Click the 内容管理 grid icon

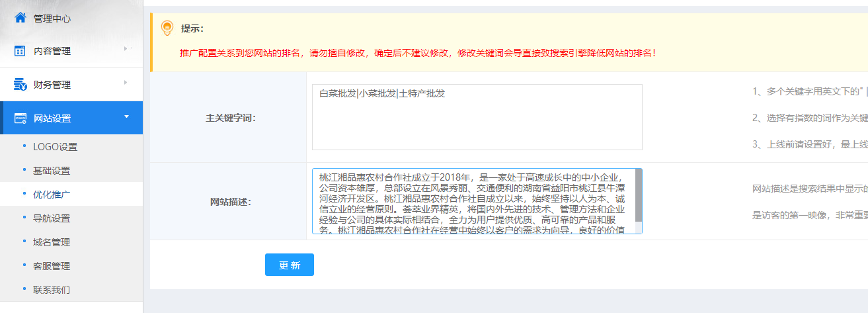pyautogui.click(x=20, y=51)
